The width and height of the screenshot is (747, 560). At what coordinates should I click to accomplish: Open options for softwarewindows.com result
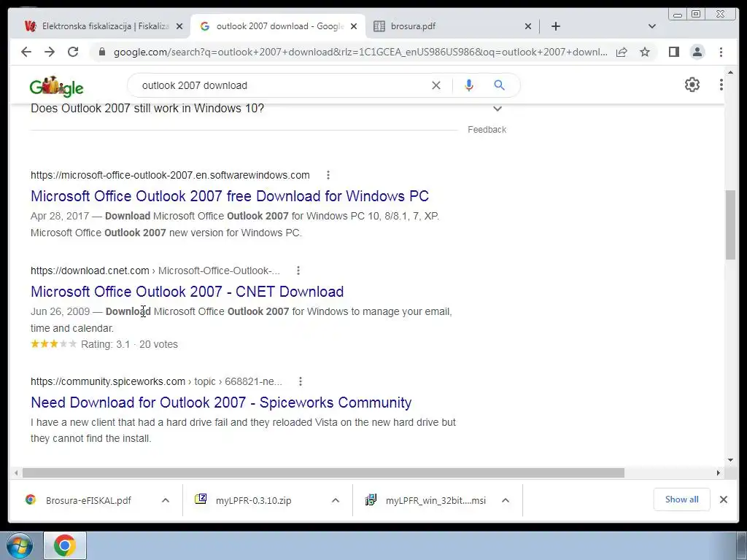pos(328,175)
